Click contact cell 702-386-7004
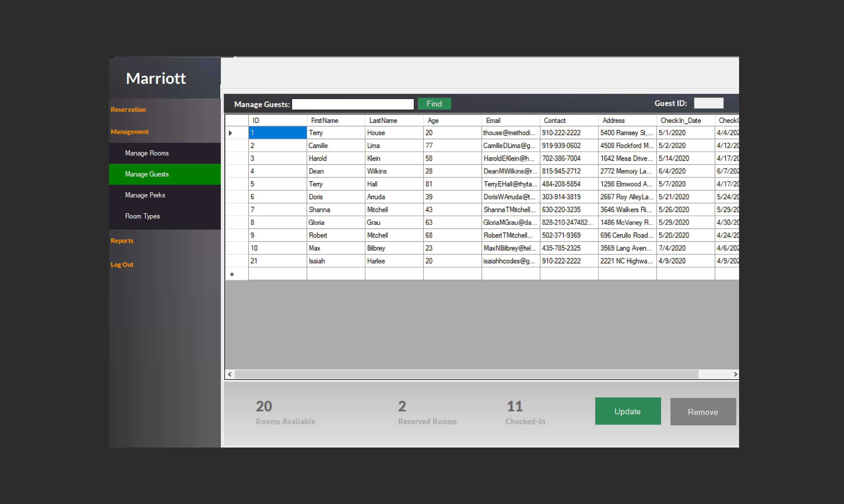The width and height of the screenshot is (844, 504). coord(569,159)
